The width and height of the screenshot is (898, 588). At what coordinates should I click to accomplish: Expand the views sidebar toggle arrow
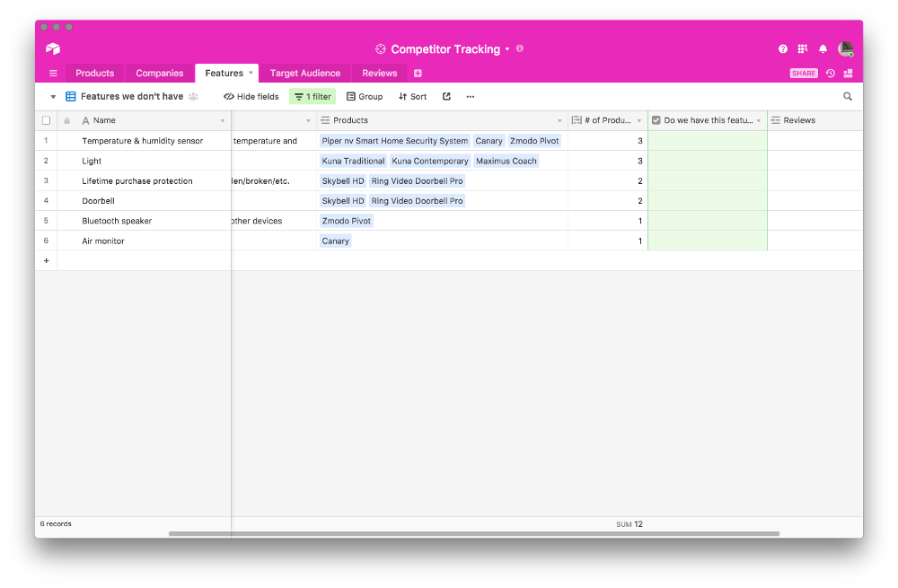53,97
